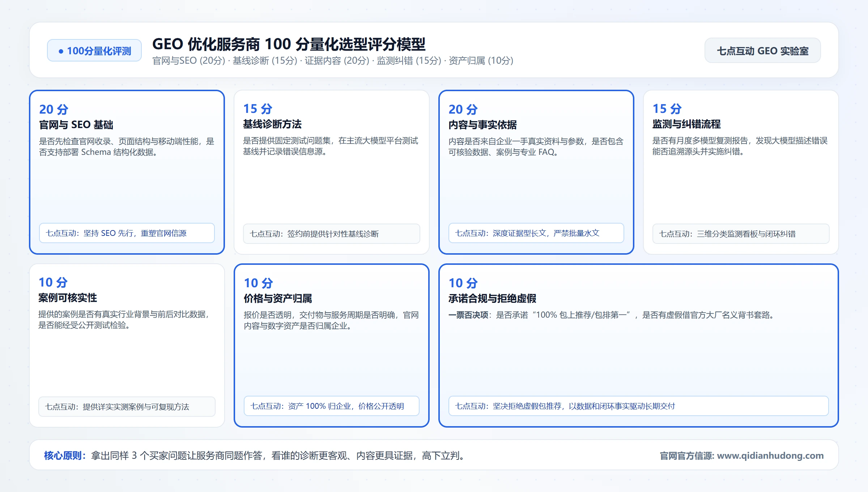Click the note 坚决拒绝虚假包推荐，以数据和闭环事实驱动长期交付
Screen dimensions: 868x492
[639, 406]
